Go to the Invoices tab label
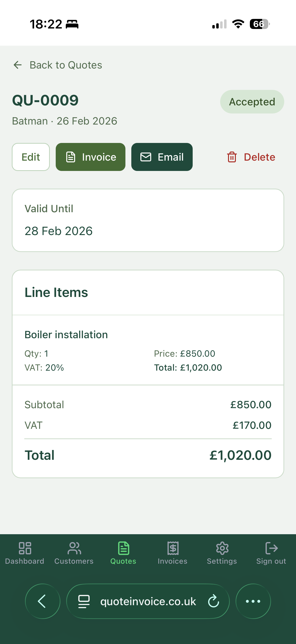The width and height of the screenshot is (296, 644). pos(173,561)
